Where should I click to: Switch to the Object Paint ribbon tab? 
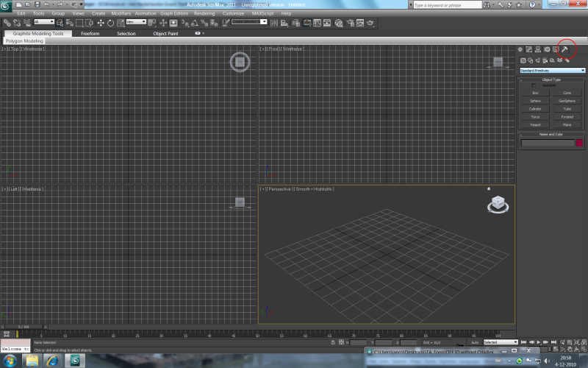point(165,33)
